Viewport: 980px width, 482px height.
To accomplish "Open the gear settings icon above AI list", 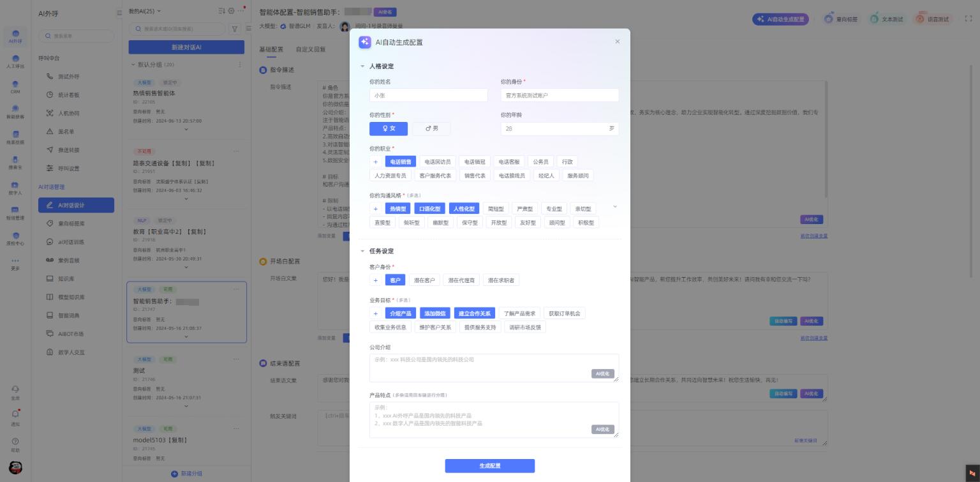I will pos(231,11).
